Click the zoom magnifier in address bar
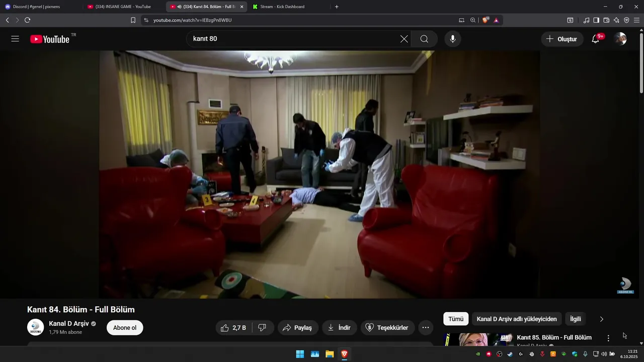Viewport: 644px width, 362px height. pyautogui.click(x=473, y=20)
